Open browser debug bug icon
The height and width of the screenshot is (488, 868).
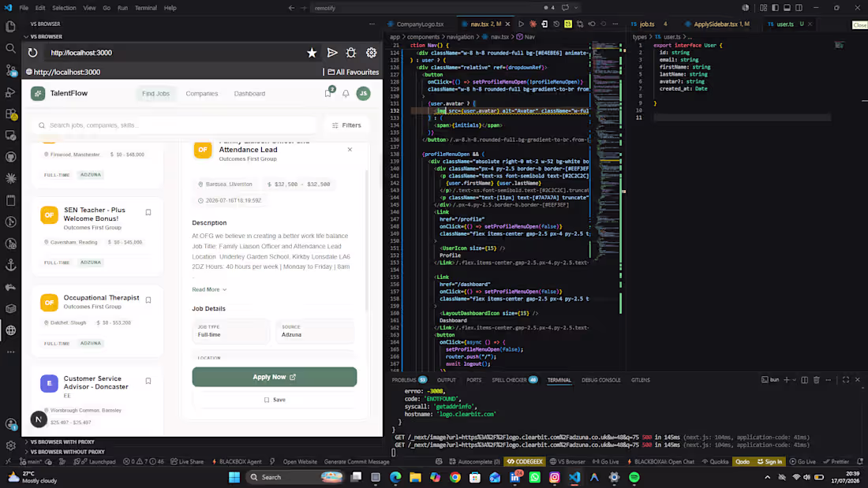click(351, 53)
